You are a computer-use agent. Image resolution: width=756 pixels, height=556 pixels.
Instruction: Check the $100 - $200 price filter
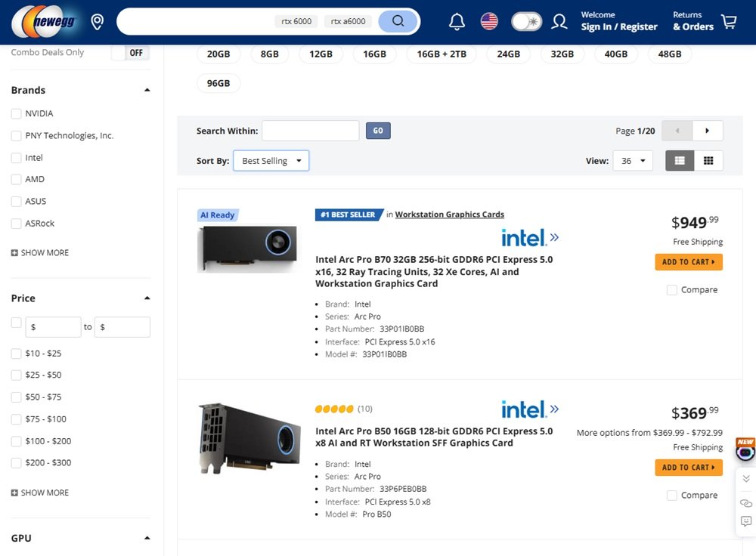[16, 441]
